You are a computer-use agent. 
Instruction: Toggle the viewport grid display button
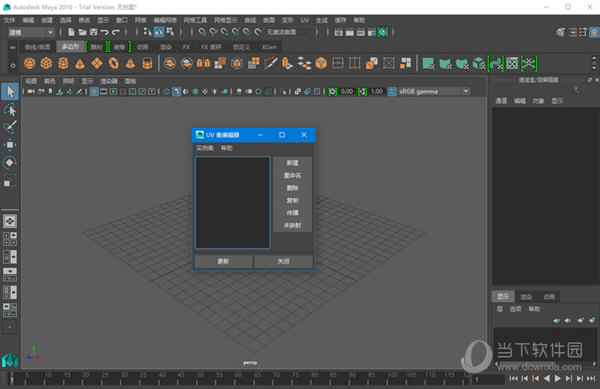(x=94, y=91)
